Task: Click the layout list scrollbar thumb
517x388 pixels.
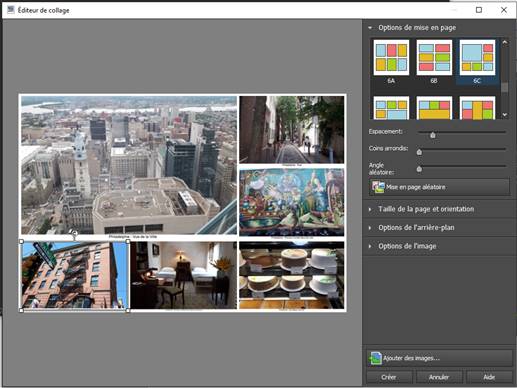Action: (505, 88)
